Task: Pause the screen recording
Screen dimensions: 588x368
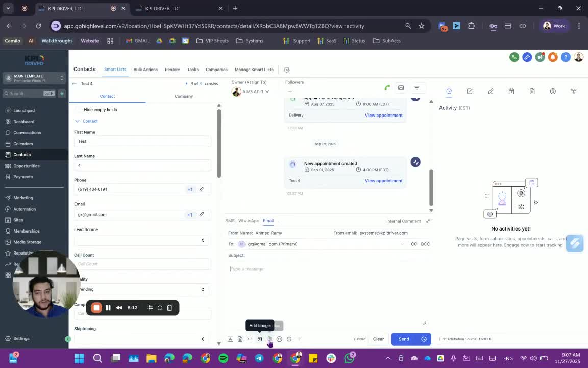Action: tap(108, 308)
